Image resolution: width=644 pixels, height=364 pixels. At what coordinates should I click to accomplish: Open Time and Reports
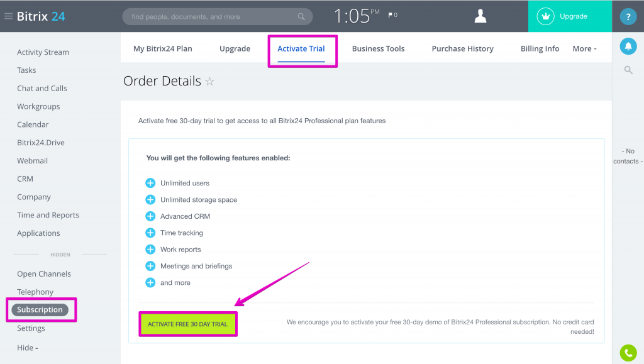click(48, 215)
